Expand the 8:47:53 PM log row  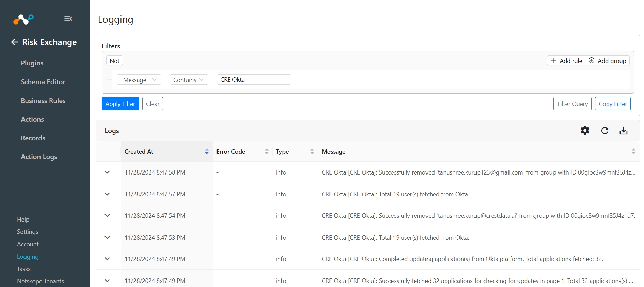107,238
